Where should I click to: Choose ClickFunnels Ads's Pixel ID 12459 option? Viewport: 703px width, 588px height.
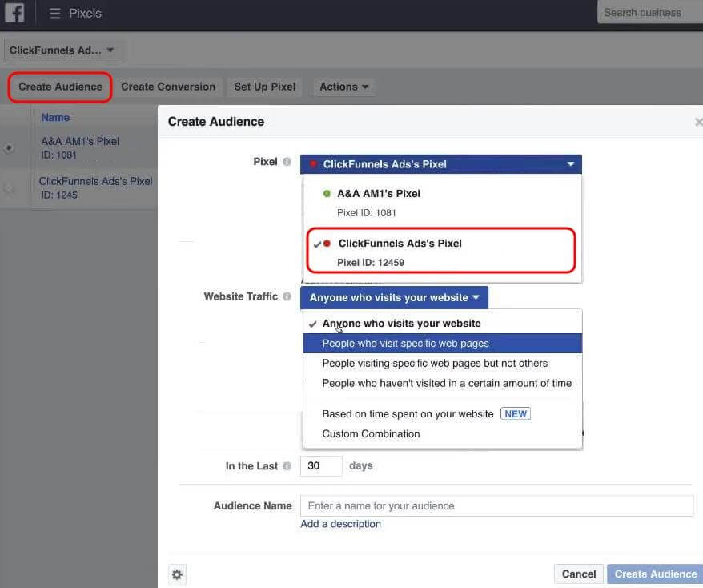click(x=441, y=250)
